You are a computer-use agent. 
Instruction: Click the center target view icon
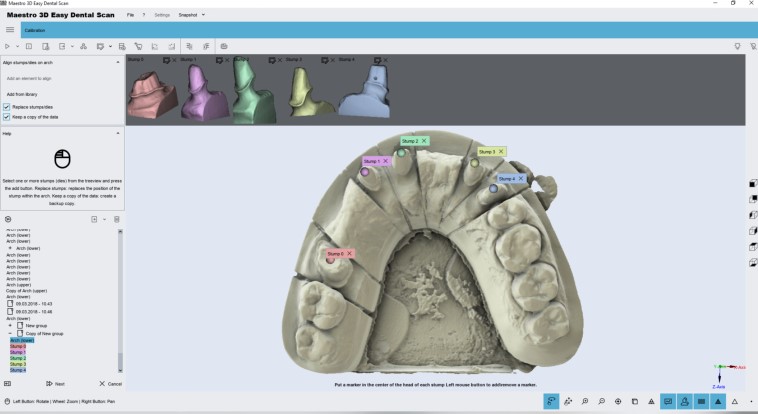click(x=618, y=401)
